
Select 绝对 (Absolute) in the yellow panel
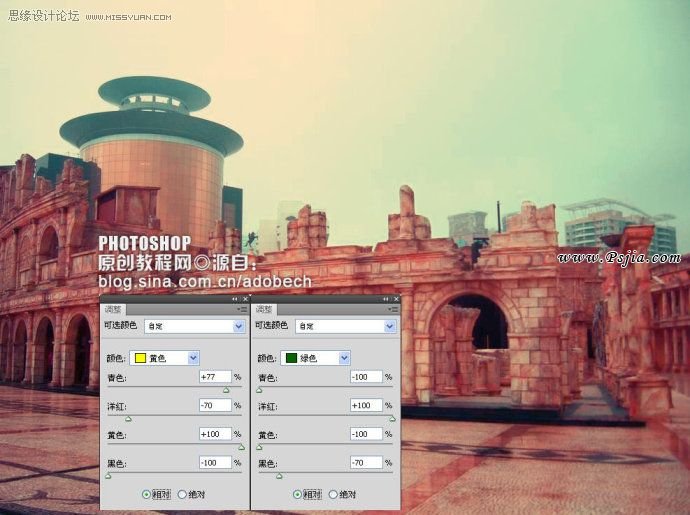coord(182,494)
